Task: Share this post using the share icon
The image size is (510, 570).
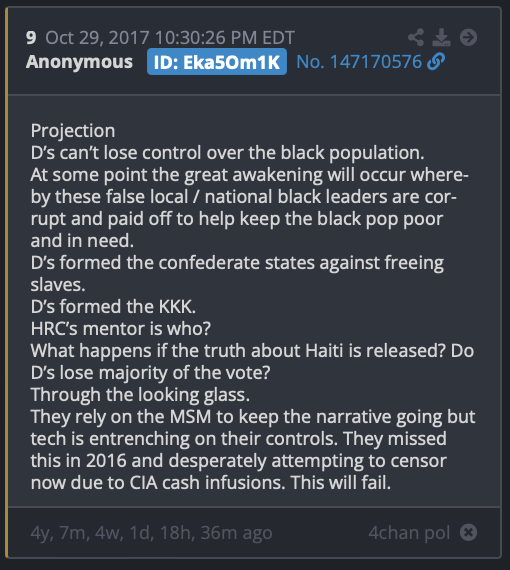Action: click(x=416, y=37)
